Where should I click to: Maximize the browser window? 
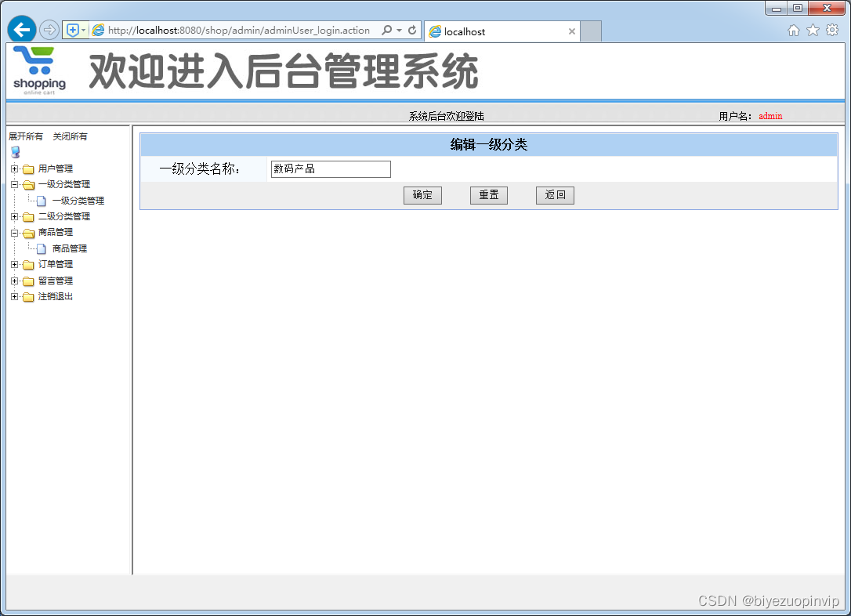[797, 8]
